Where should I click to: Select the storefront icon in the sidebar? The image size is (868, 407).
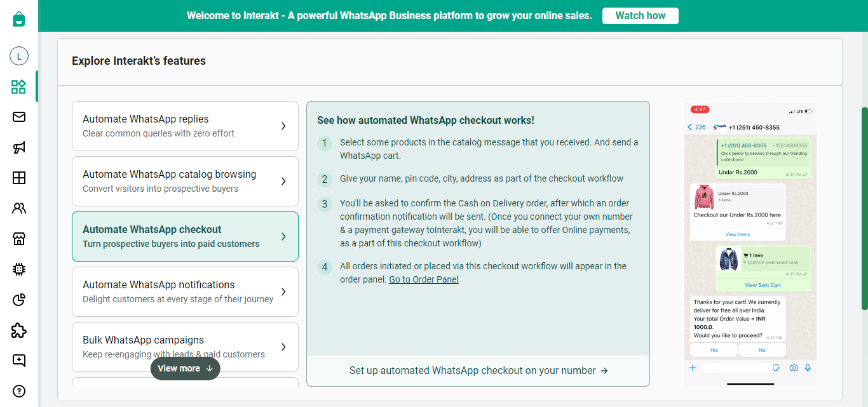click(18, 239)
